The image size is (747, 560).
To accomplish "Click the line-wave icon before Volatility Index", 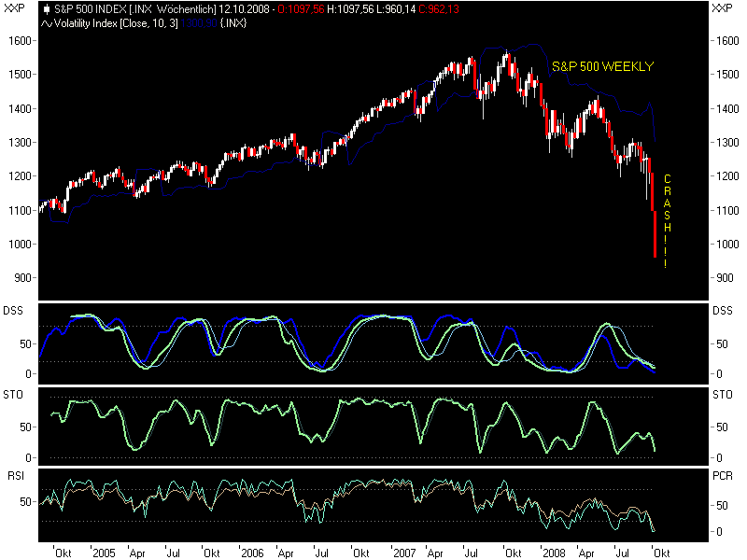I will click(47, 24).
